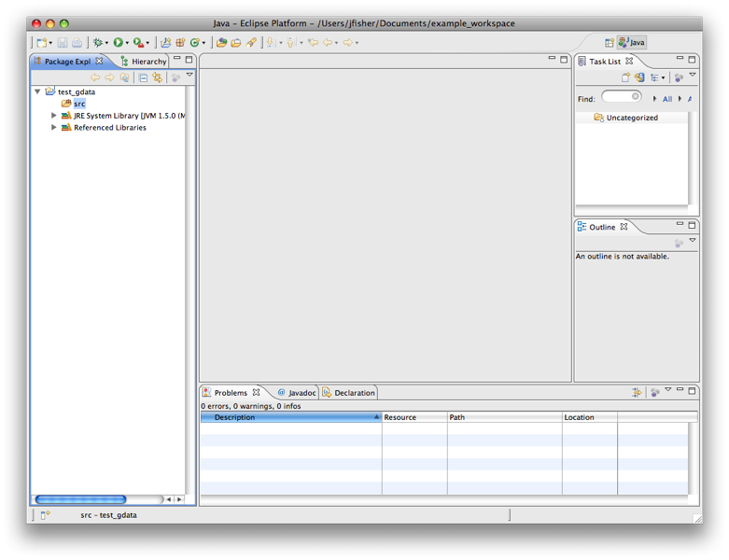Toggle Link with Editor in Package Explorer

[x=157, y=77]
